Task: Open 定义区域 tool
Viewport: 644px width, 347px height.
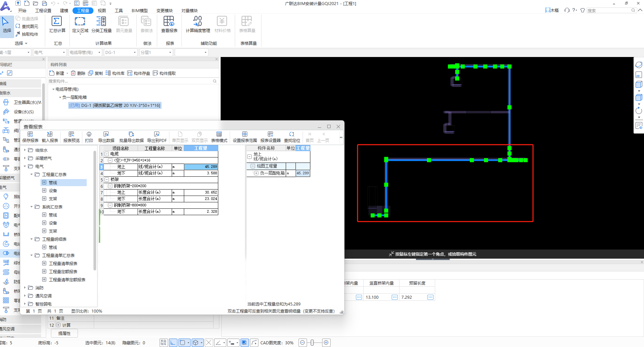Action: (x=80, y=25)
